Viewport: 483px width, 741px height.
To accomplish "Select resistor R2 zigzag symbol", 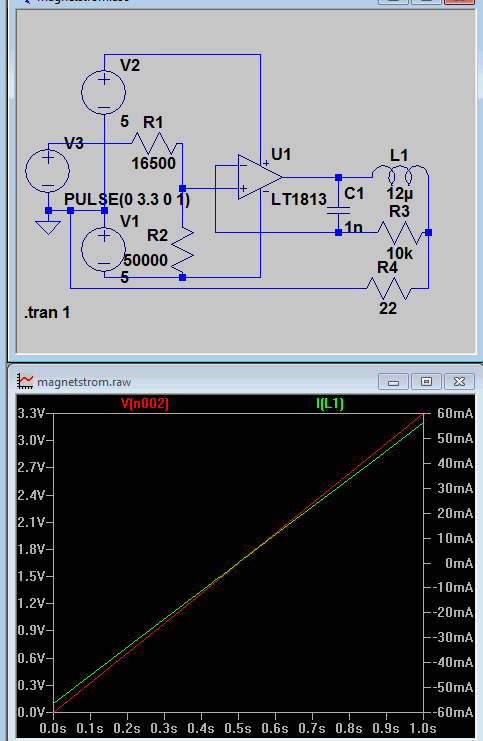I will [x=182, y=250].
